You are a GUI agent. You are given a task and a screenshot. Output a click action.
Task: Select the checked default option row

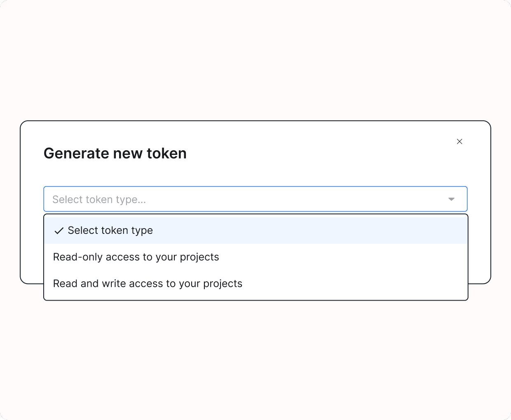point(255,231)
